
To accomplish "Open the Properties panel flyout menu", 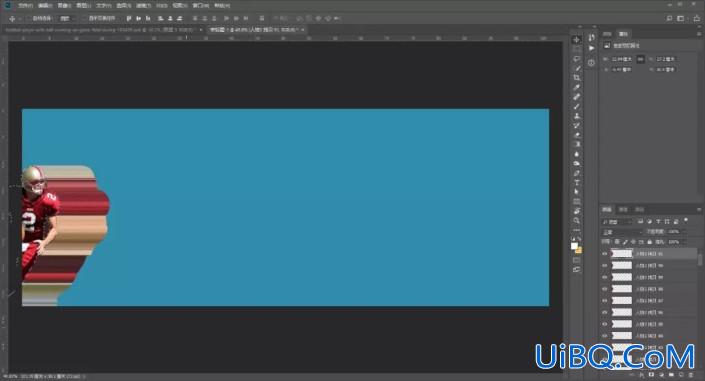I will 699,34.
